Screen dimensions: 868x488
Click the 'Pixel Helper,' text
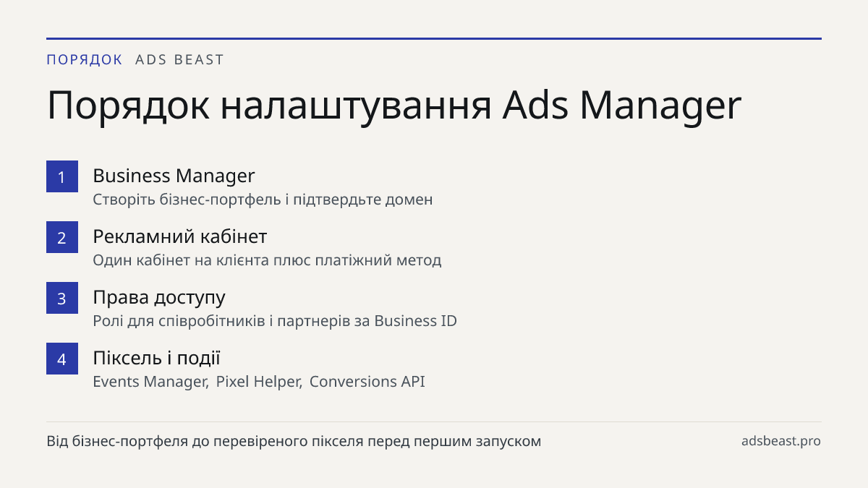[x=259, y=382]
